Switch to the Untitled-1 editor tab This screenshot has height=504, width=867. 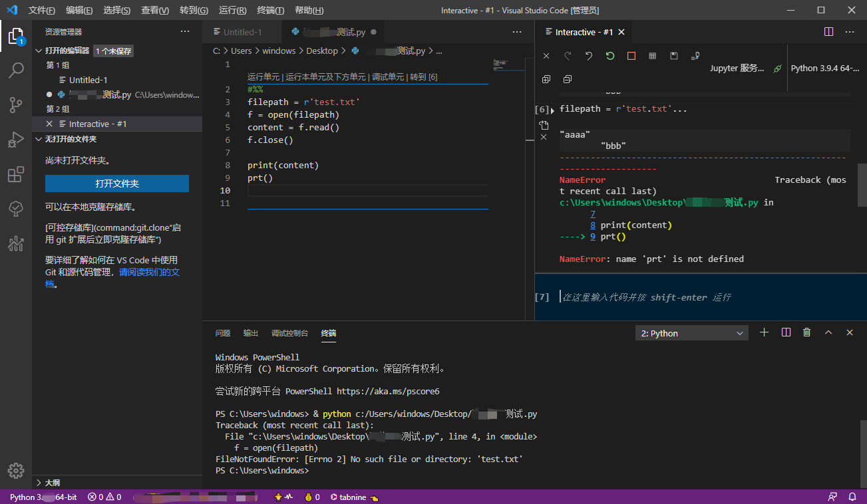click(242, 32)
